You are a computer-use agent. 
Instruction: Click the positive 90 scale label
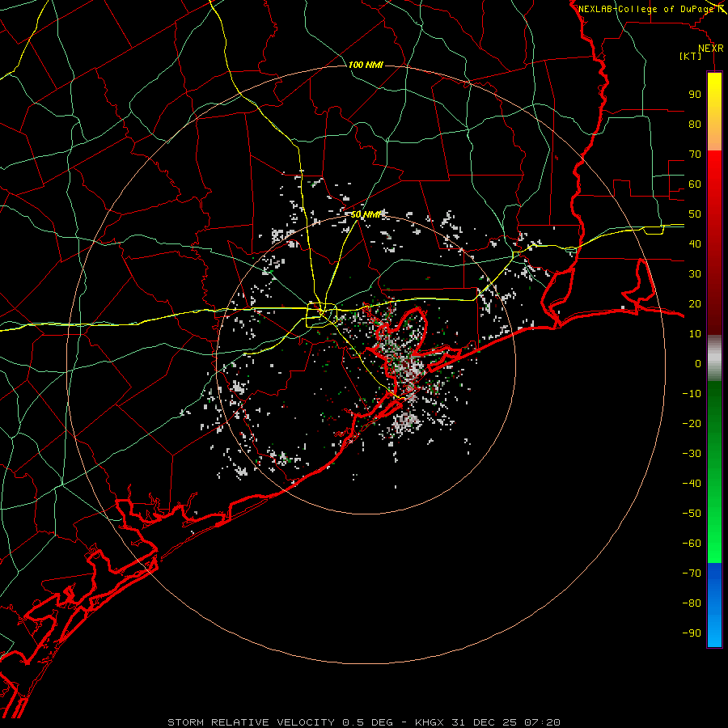695,95
